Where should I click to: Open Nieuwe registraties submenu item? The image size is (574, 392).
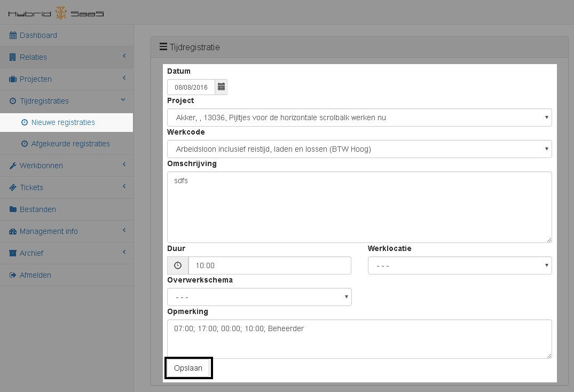tap(63, 122)
